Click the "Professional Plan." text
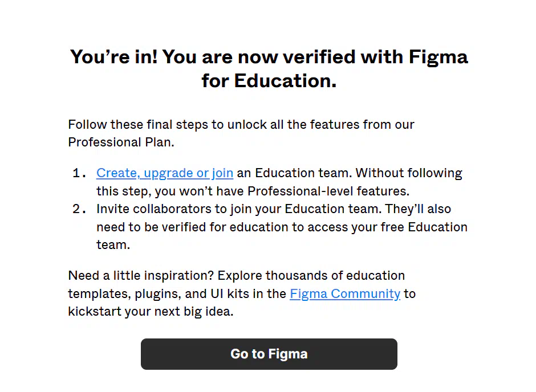 [121, 142]
